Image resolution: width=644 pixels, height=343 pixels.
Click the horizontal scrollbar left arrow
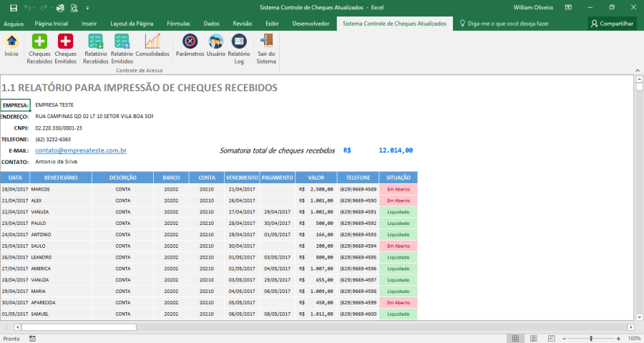17,327
